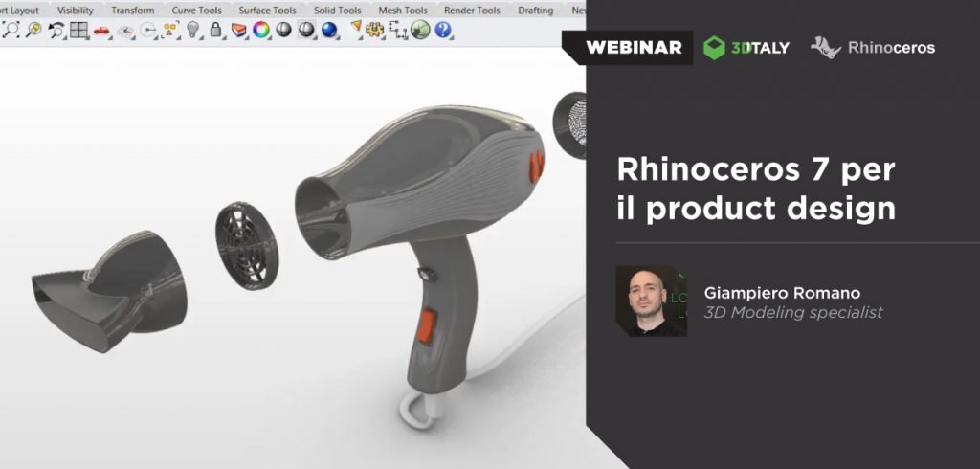Open the color wheel object properties icon
Image resolution: width=980 pixels, height=469 pixels.
[260, 30]
